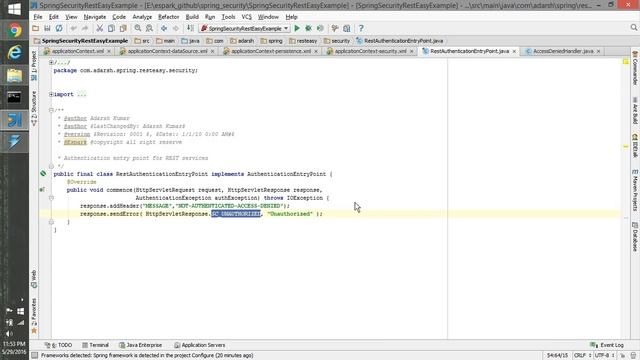
Task: Click the Open folder toolbar icon
Action: pos(36,28)
